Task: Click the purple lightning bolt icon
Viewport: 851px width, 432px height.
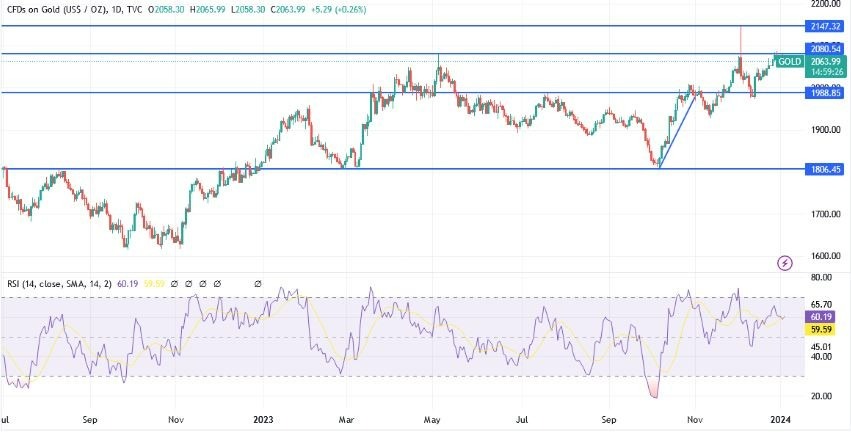Action: (785, 264)
